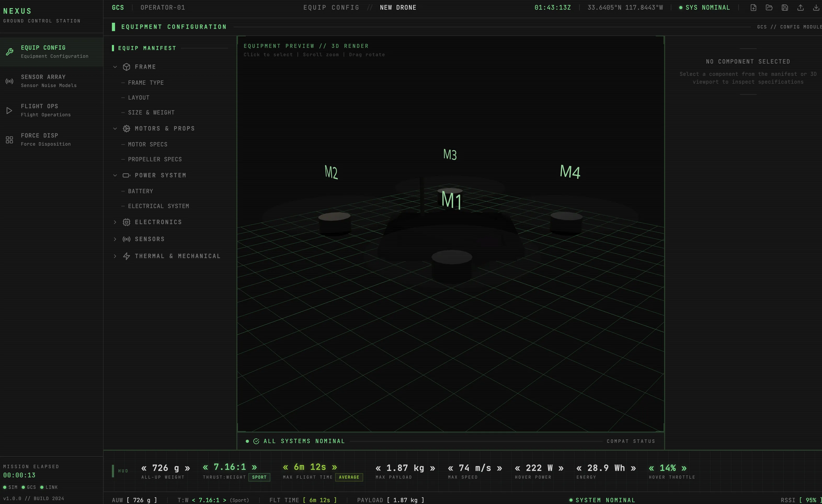Image resolution: width=822 pixels, height=504 pixels.
Task: Select the EQUIP CONFIG wrench icon in sidebar
Action: tap(9, 51)
